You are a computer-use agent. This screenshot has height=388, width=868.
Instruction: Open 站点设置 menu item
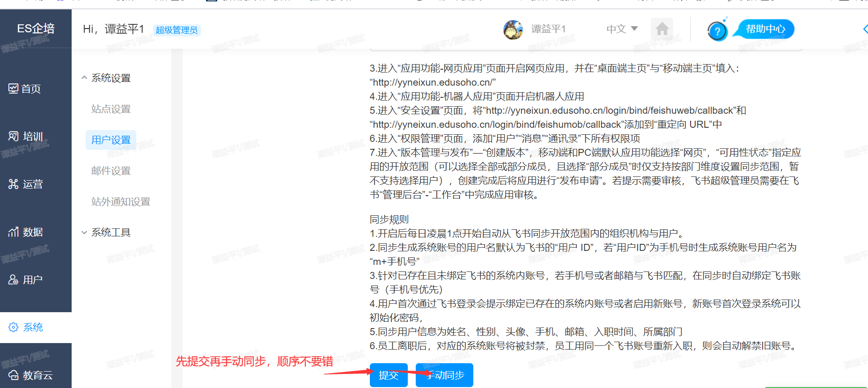[111, 109]
